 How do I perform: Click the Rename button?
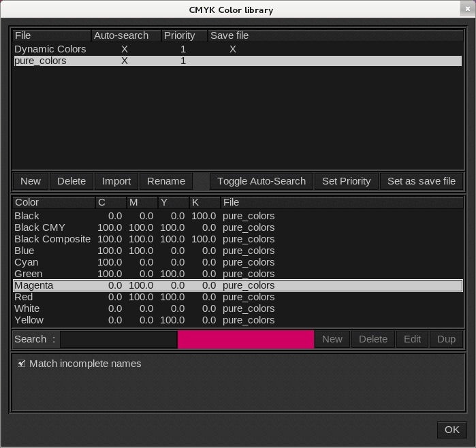point(166,181)
